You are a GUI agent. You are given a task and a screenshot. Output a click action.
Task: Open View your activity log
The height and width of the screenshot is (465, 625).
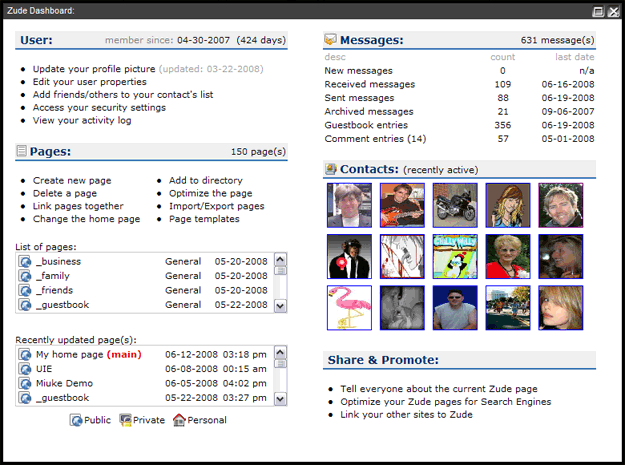(82, 120)
